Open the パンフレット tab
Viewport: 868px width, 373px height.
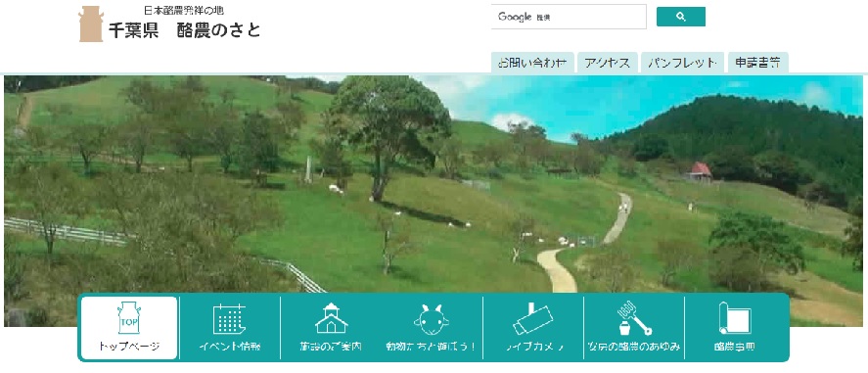tap(682, 63)
